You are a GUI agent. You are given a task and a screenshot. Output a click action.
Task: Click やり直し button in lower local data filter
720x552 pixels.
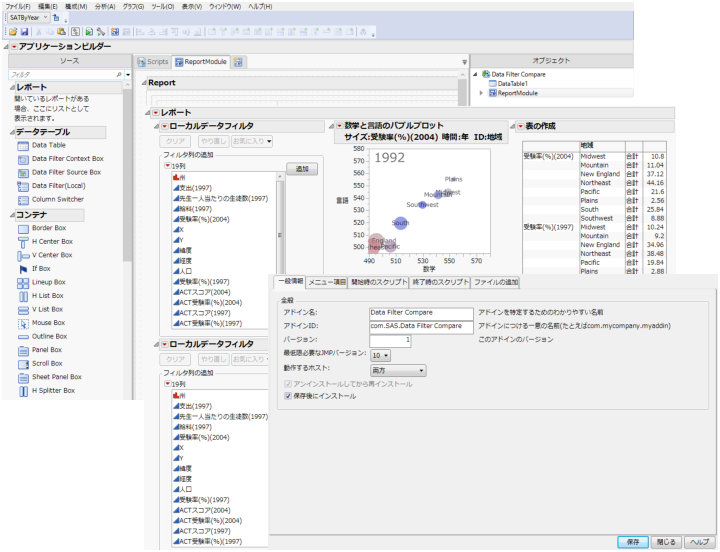click(213, 360)
